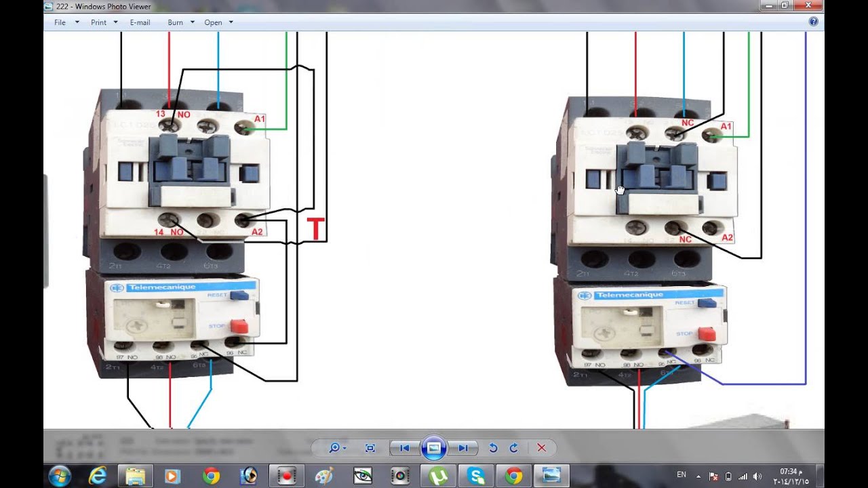Open uTorrent from the taskbar

[439, 476]
